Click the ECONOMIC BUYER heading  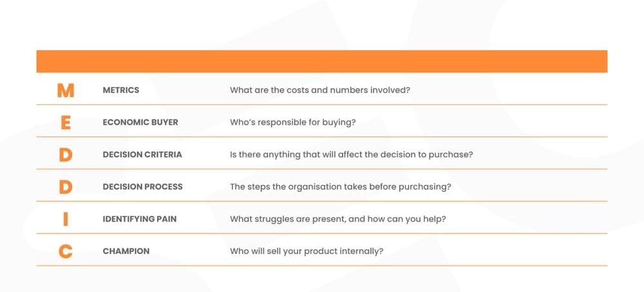[140, 122]
